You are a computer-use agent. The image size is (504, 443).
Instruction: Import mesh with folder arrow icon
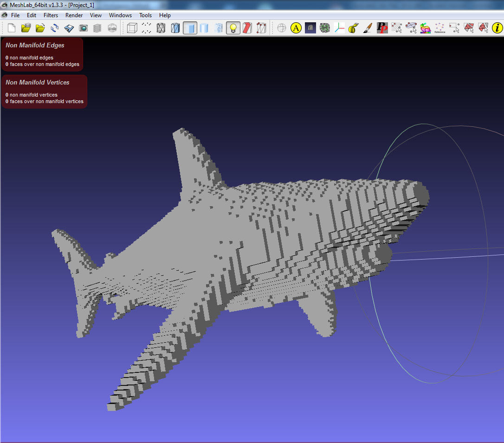(40, 28)
